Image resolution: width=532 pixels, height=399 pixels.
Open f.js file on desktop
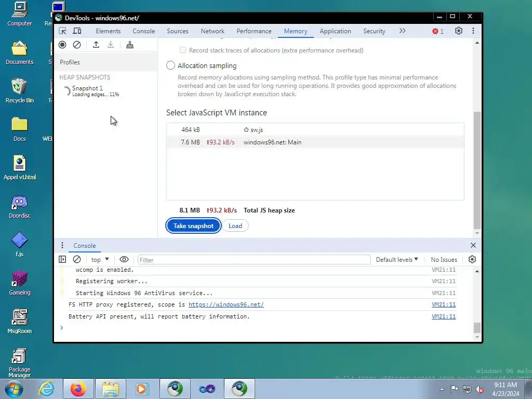coord(20,244)
